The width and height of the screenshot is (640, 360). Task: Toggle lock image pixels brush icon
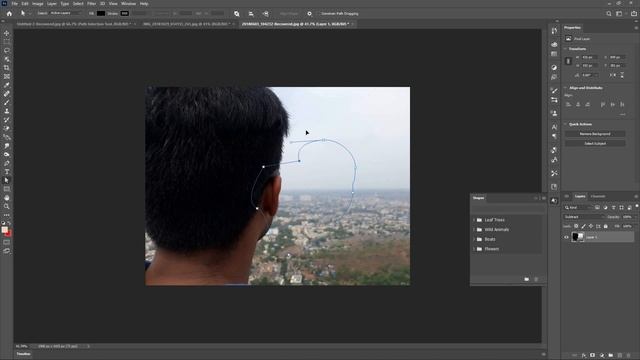(583, 226)
